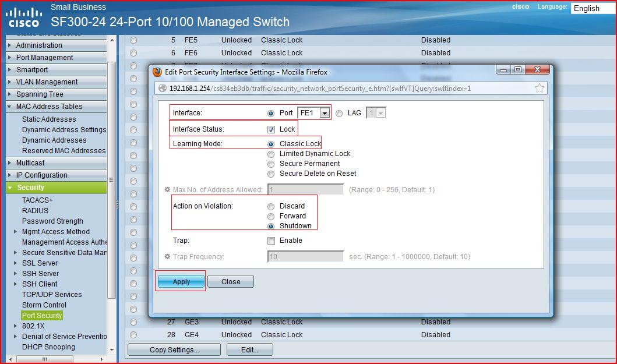Open the Language English dropdown
Image resolution: width=617 pixels, height=364 pixels.
pyautogui.click(x=594, y=8)
